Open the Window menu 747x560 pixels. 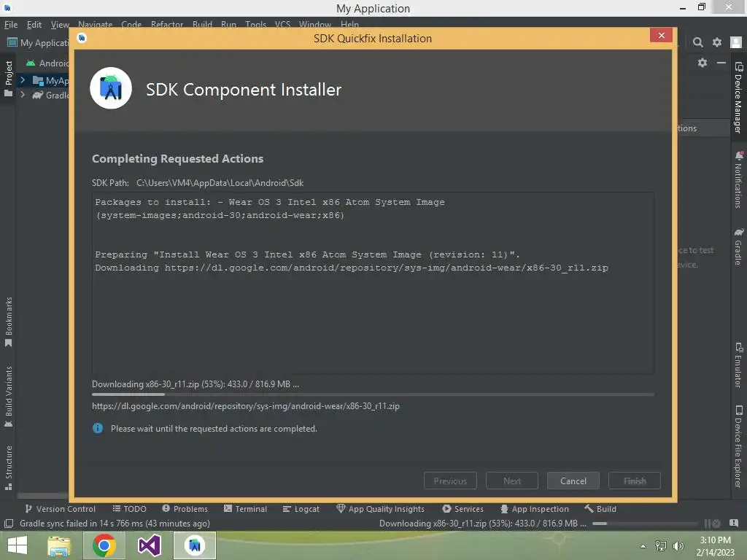pos(315,24)
